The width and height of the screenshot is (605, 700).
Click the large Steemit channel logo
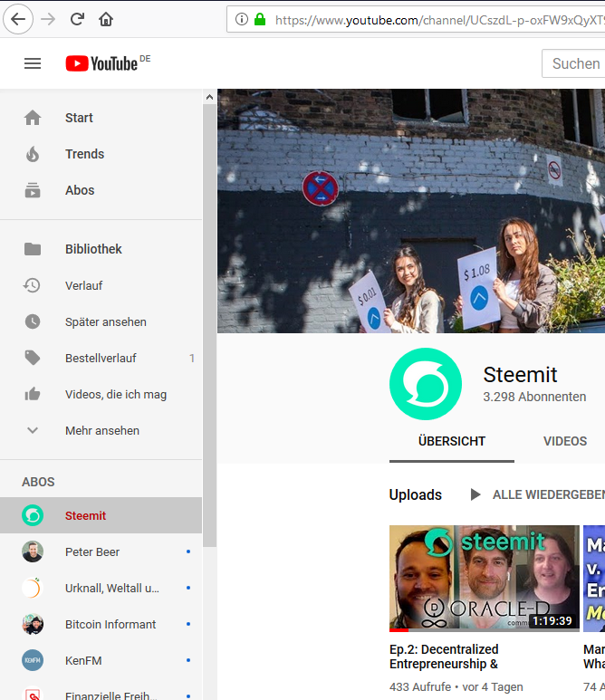426,384
